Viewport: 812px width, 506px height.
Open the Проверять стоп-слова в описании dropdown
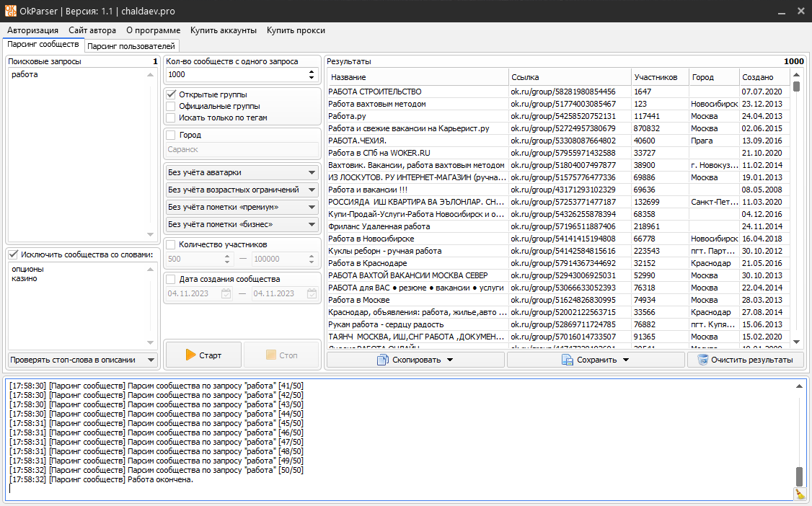(x=82, y=360)
